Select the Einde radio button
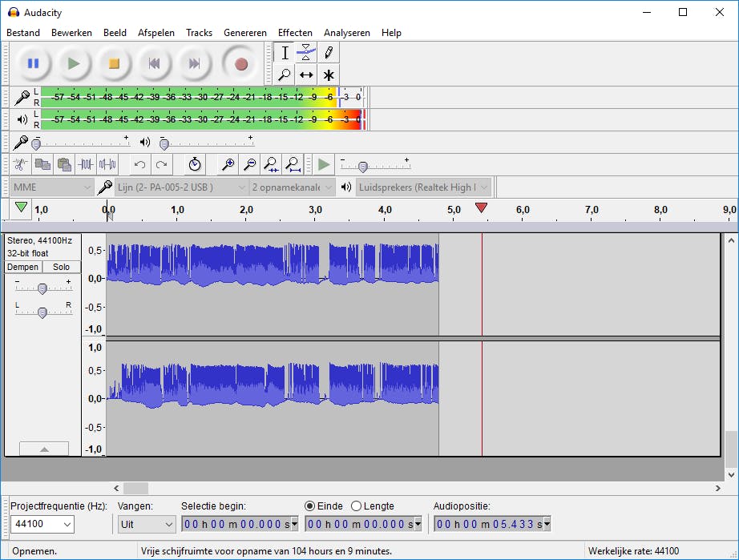Viewport: 739px width, 560px height. tap(310, 506)
